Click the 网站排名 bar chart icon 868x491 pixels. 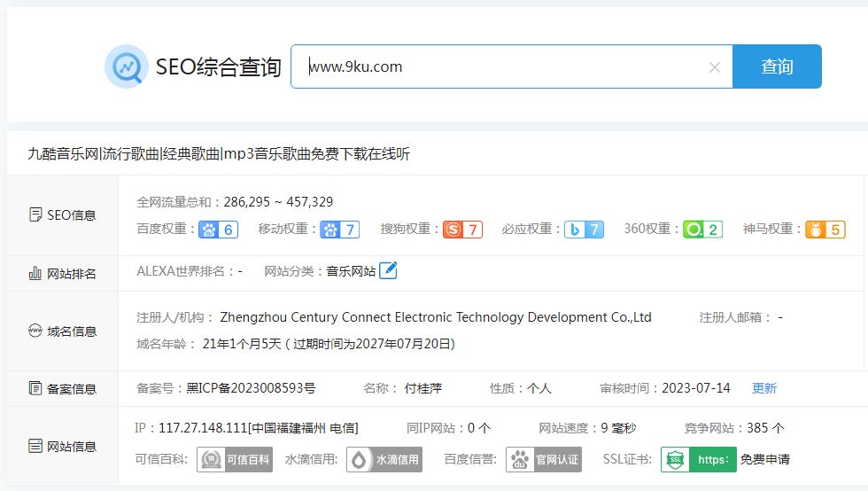(x=35, y=273)
